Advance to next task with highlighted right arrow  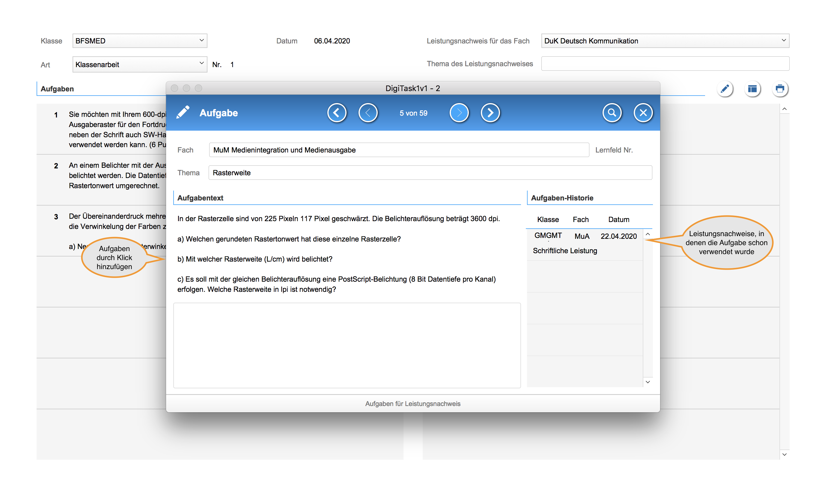click(x=459, y=113)
